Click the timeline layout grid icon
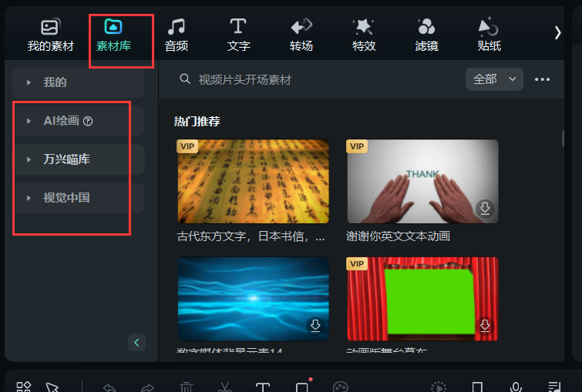582x392 pixels. pyautogui.click(x=24, y=387)
